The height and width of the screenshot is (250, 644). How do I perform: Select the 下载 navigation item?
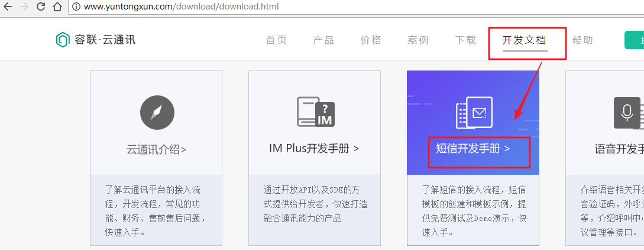(x=465, y=40)
